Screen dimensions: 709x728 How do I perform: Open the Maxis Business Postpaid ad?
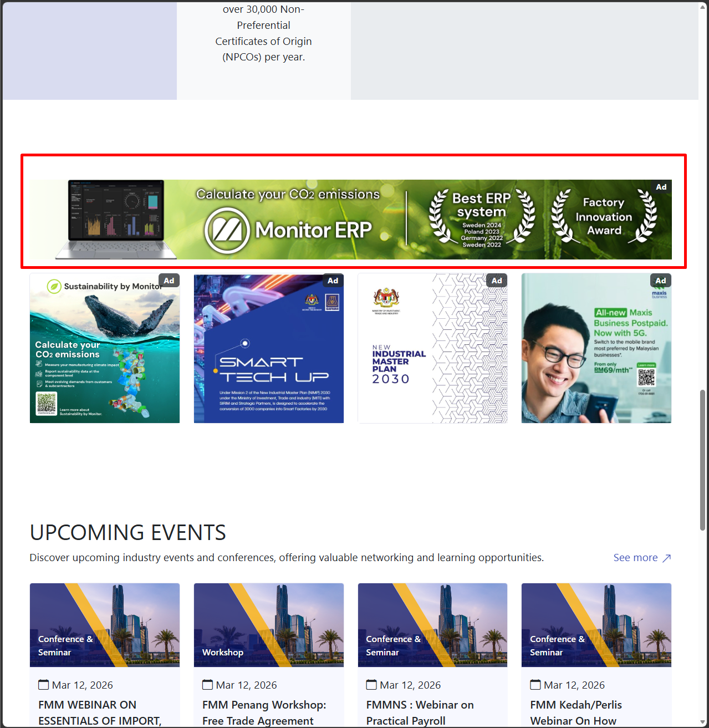point(596,348)
